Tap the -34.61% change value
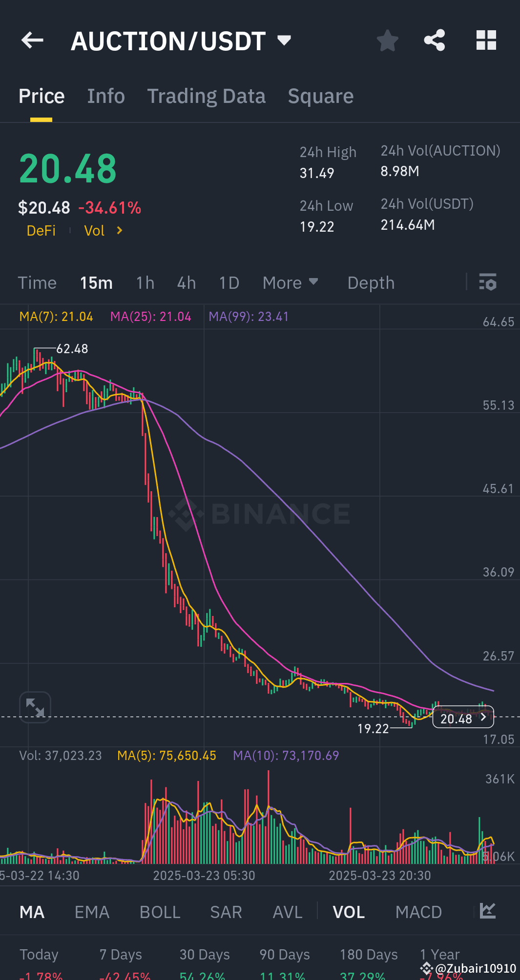This screenshot has width=520, height=980. coord(110,208)
